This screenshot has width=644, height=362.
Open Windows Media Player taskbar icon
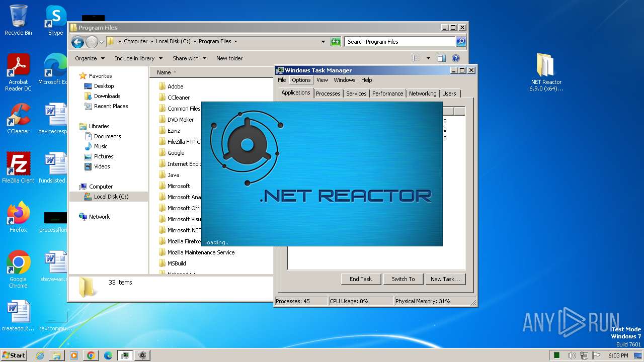click(x=74, y=355)
